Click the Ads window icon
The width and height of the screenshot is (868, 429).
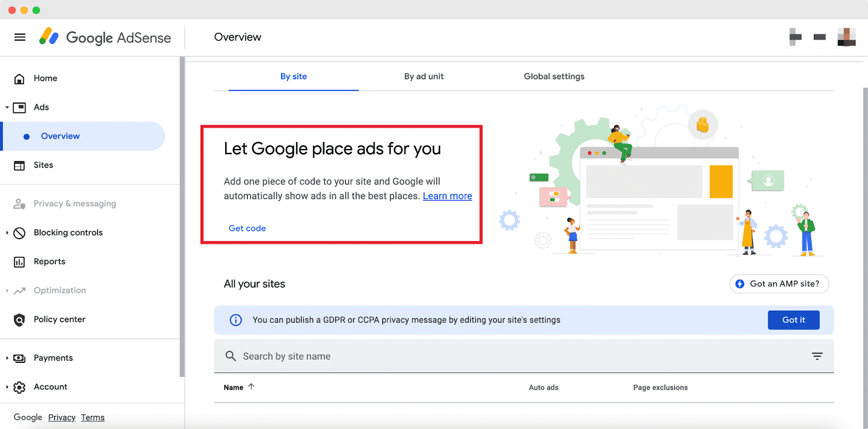(20, 107)
